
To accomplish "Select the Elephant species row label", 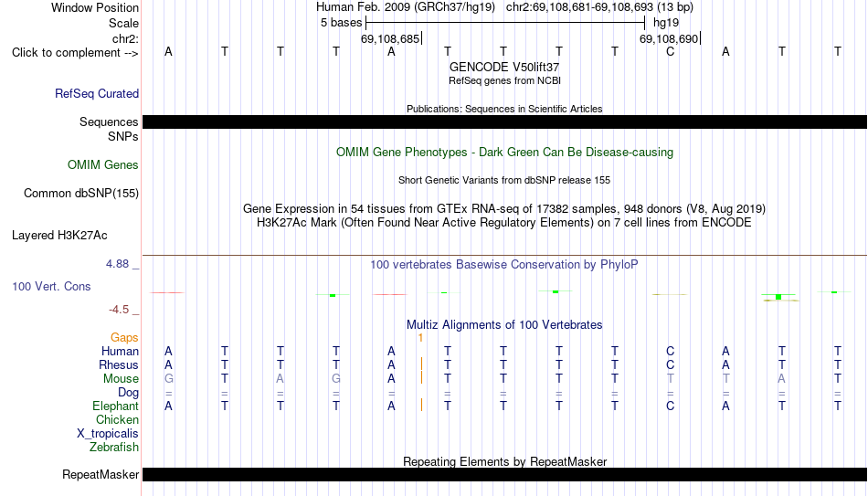I will pos(116,406).
